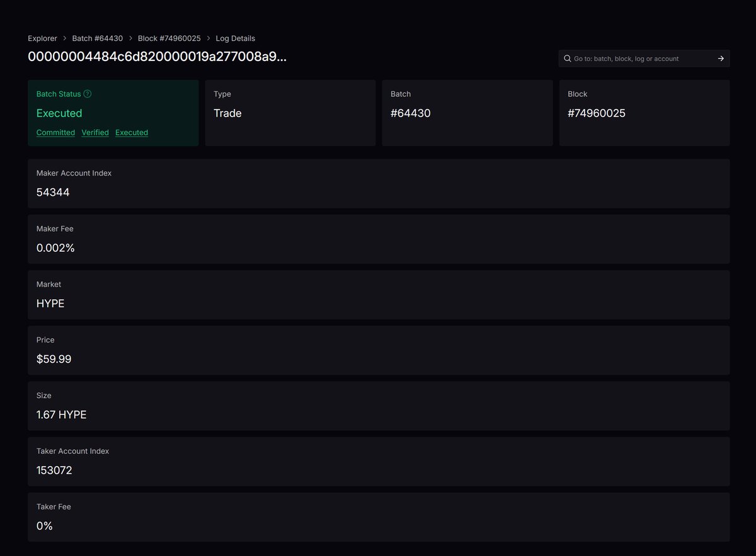Select the taker fee value 0%
Viewport: 756px width, 556px height.
(x=45, y=526)
